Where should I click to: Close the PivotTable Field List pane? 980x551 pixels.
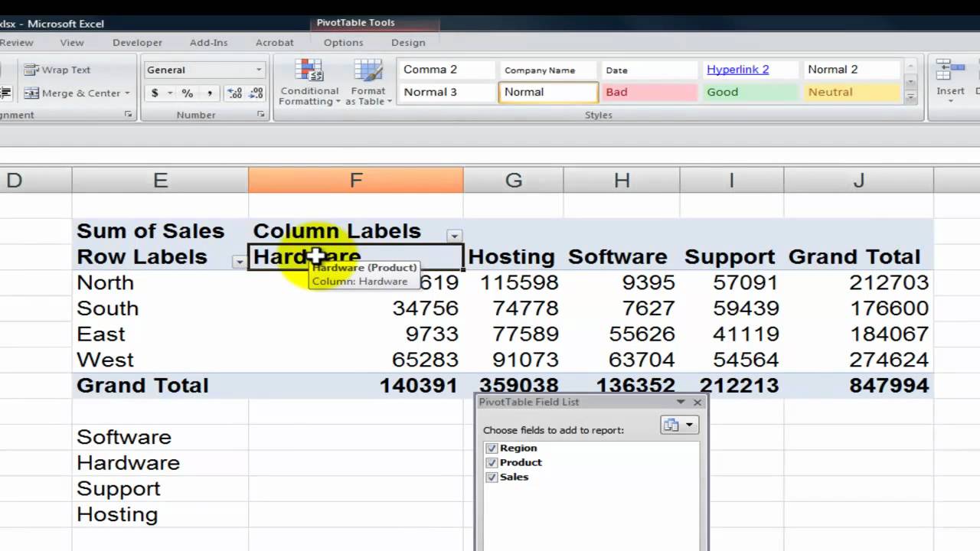[x=697, y=402]
